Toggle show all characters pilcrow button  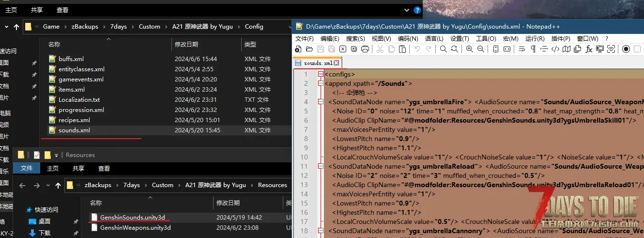pyautogui.click(x=533, y=49)
